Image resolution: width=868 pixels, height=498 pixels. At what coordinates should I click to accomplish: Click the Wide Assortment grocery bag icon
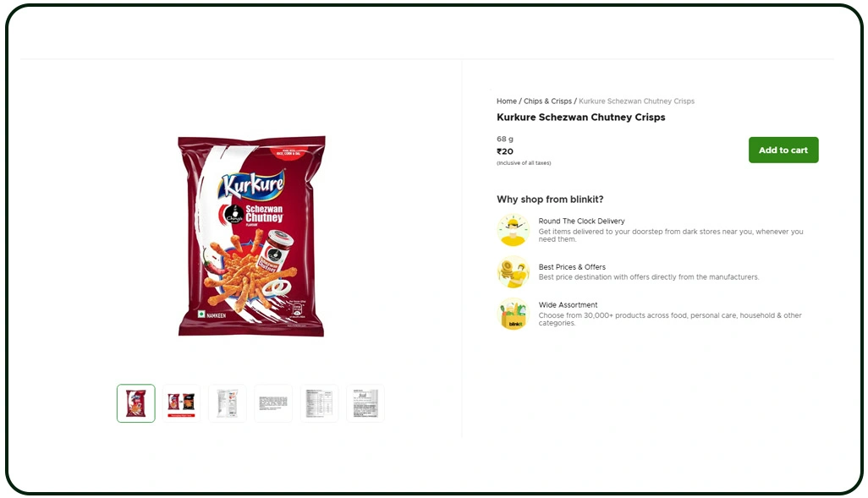(x=514, y=314)
